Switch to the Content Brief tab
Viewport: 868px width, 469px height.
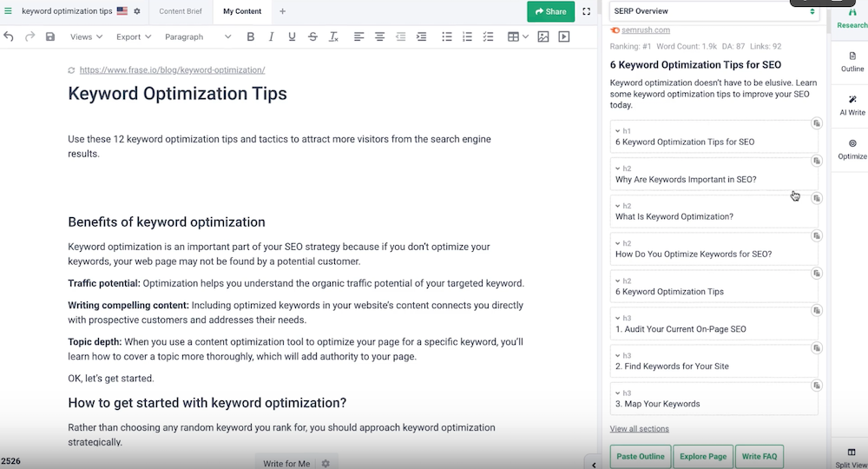(x=181, y=11)
